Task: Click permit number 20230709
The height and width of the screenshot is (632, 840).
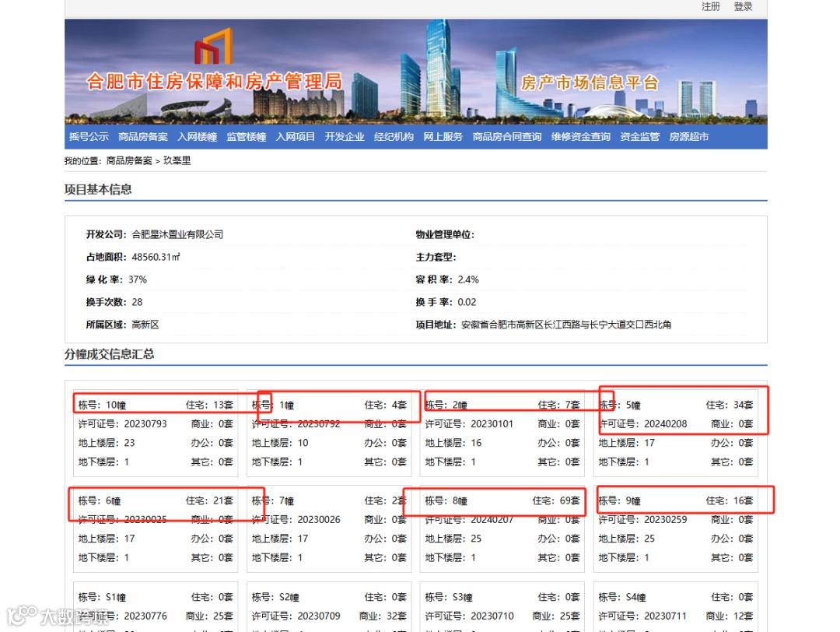Action: point(319,616)
